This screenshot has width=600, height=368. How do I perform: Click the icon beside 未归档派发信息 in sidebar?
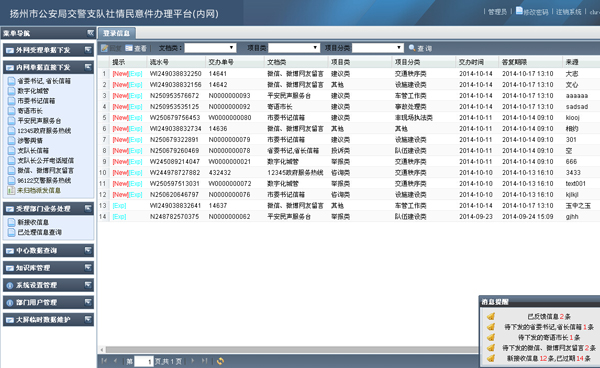[11, 190]
